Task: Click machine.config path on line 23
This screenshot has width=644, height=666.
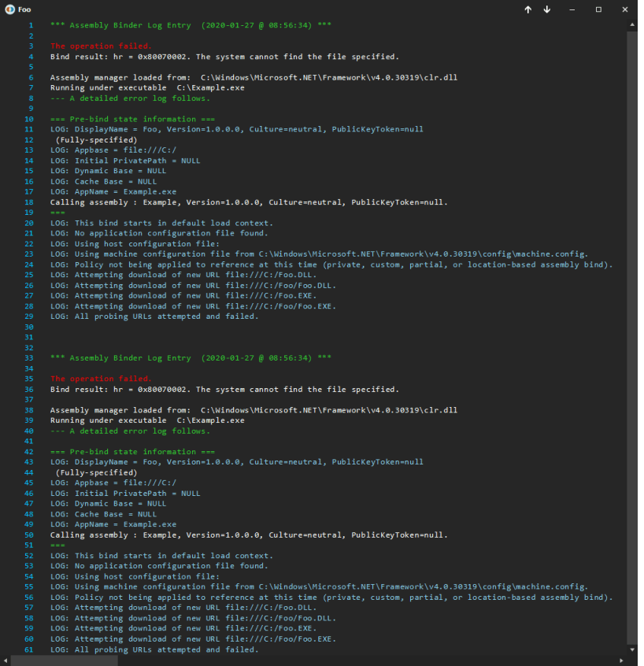Action: 424,254
